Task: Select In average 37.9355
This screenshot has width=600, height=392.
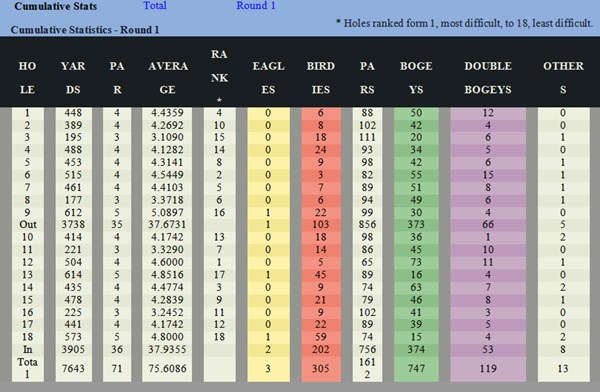Action: coord(167,350)
